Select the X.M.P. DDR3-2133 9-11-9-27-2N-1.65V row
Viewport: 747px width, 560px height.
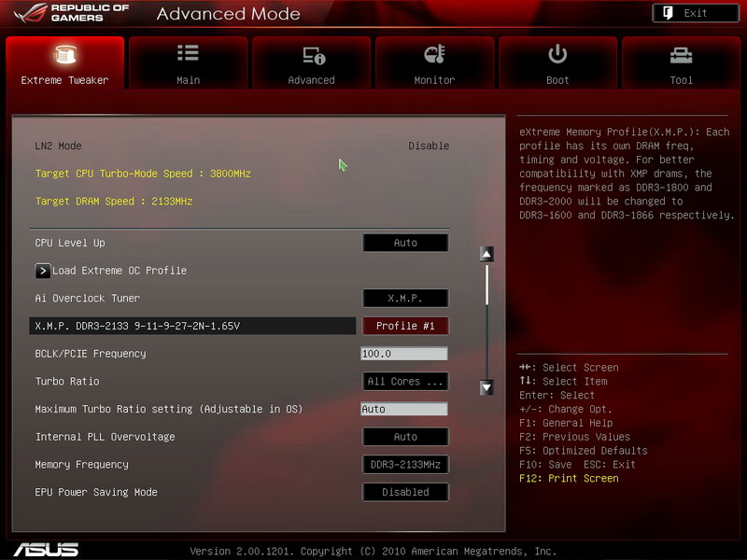tap(192, 326)
